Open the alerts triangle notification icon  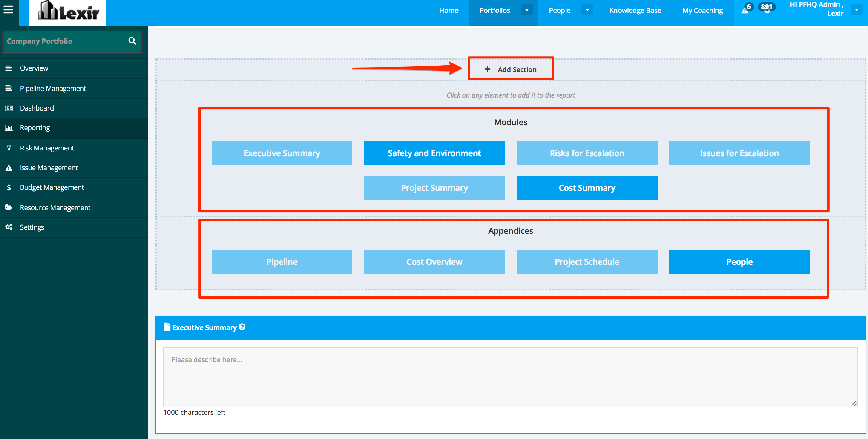click(745, 10)
